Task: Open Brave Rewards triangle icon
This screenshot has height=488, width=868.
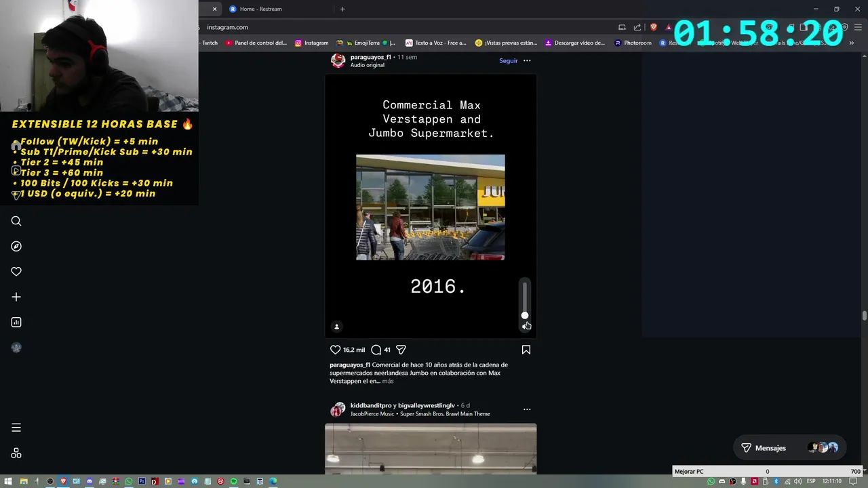Action: (669, 27)
